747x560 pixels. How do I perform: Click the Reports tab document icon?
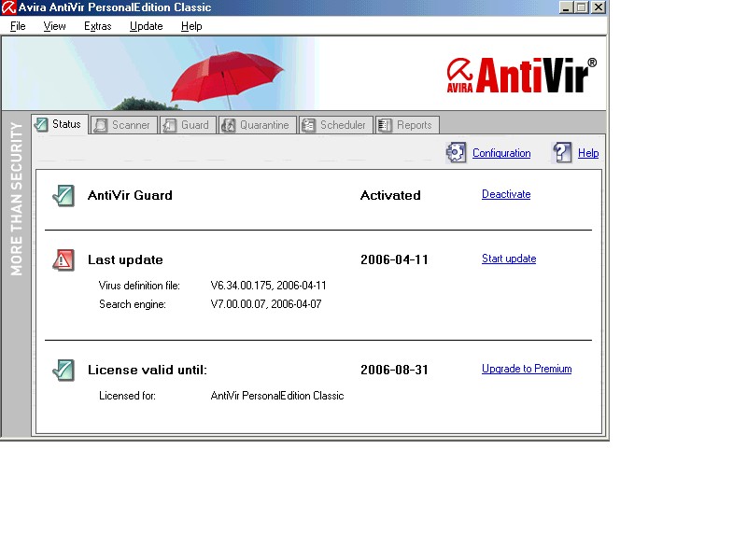[385, 125]
